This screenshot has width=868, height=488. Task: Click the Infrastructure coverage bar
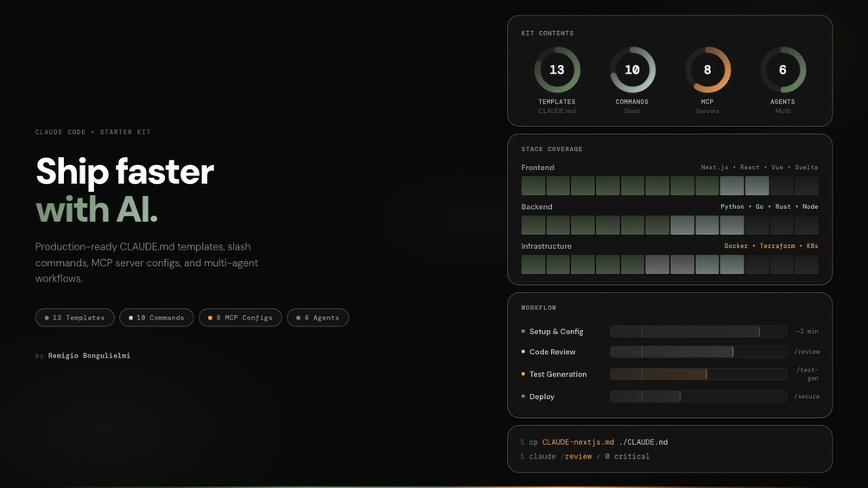pyautogui.click(x=670, y=264)
